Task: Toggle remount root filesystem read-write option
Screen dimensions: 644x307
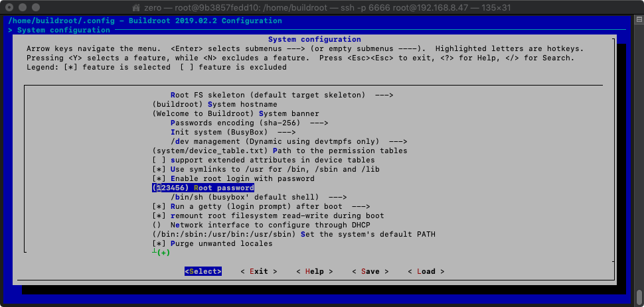Action: [x=268, y=215]
